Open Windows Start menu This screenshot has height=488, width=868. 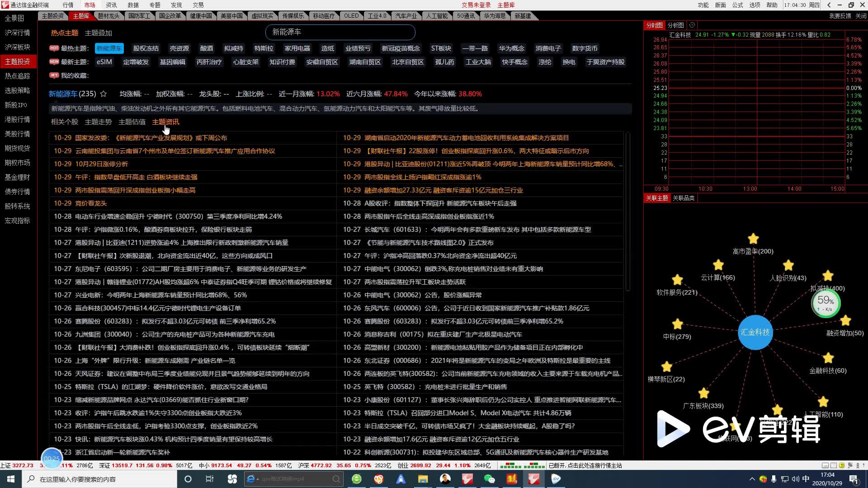pos(11,479)
